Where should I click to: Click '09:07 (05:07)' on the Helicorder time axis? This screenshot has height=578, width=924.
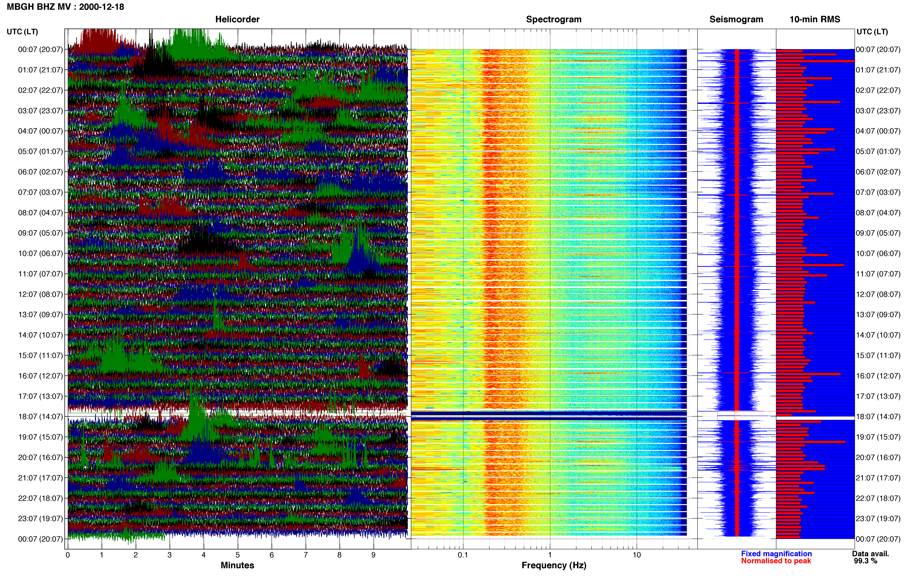41,233
